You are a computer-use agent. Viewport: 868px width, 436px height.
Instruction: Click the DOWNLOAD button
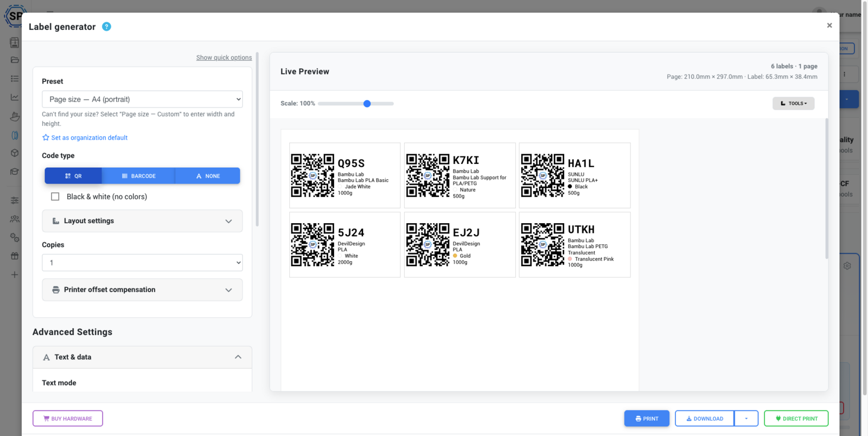click(705, 419)
